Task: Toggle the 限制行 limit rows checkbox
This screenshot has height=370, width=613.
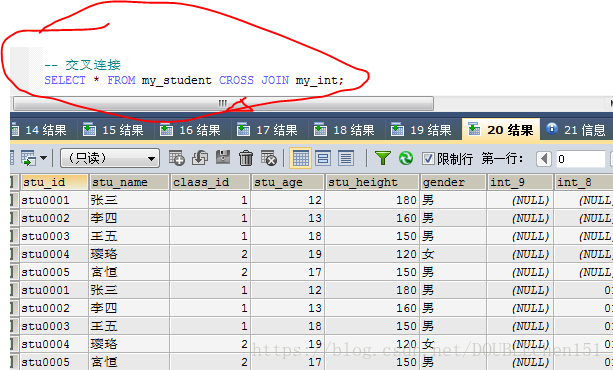Action: point(428,158)
